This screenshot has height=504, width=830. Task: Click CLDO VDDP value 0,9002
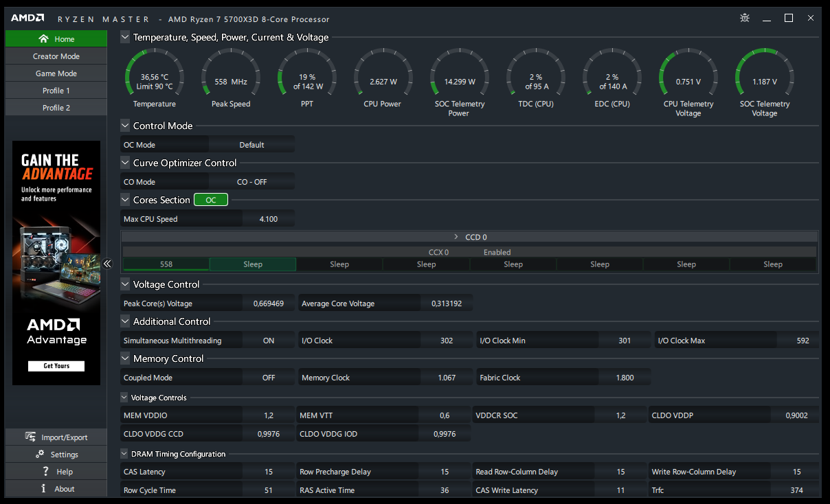coord(797,415)
